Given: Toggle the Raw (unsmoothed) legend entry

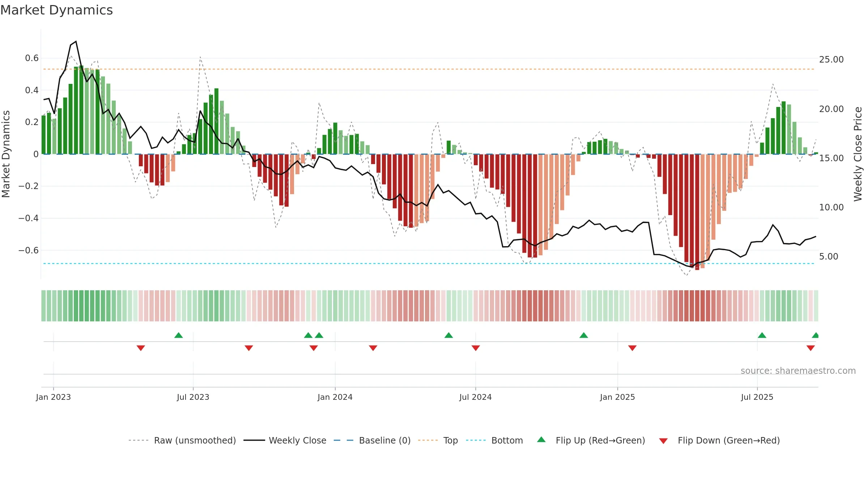Looking at the screenshot, I should [x=182, y=440].
